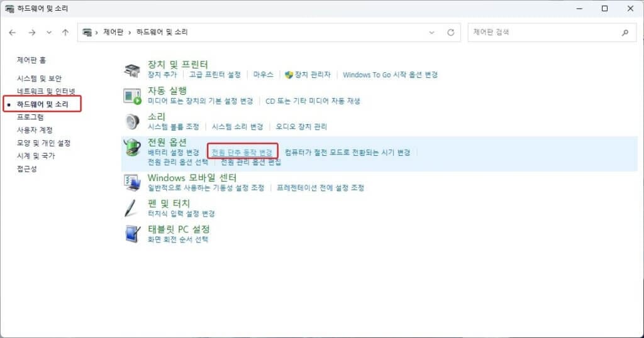Select 모양 및 개인 설정 in the sidebar
Screen dimensions: 644x338
43,143
